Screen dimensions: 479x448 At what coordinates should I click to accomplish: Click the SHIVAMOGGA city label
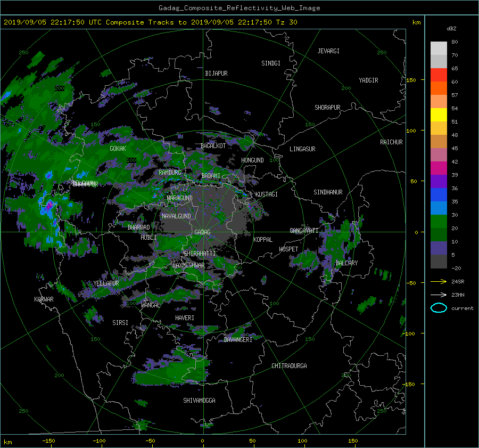coord(199,401)
